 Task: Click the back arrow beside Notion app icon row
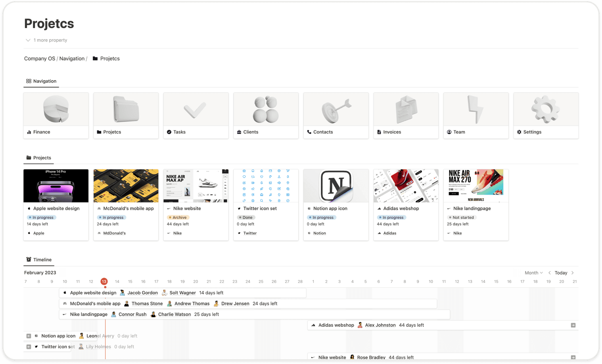pos(29,336)
